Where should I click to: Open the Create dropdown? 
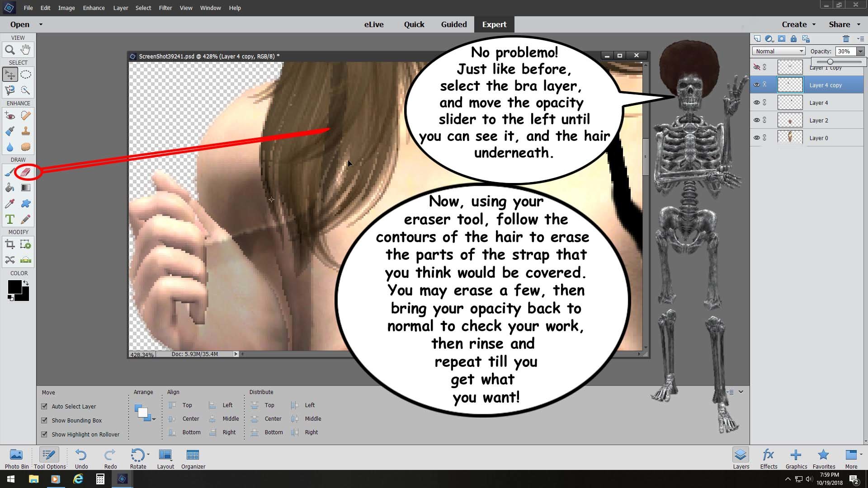[798, 24]
